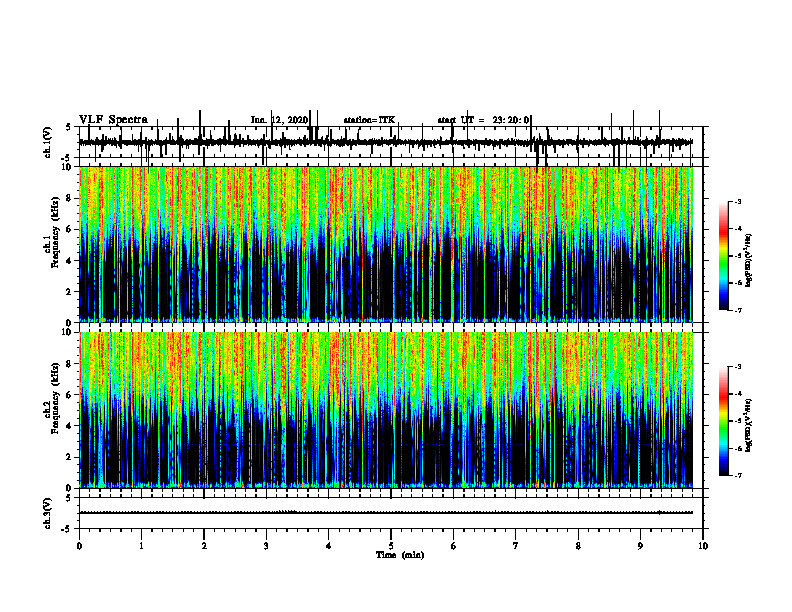Click the -7 tick on the ch.1 colorbar
The height and width of the screenshot is (612, 792).
(x=738, y=310)
